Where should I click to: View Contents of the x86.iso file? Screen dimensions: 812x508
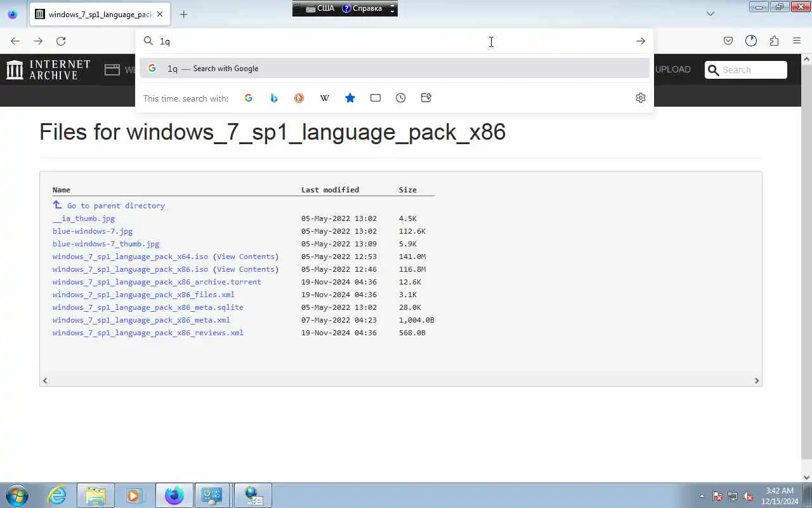point(246,269)
